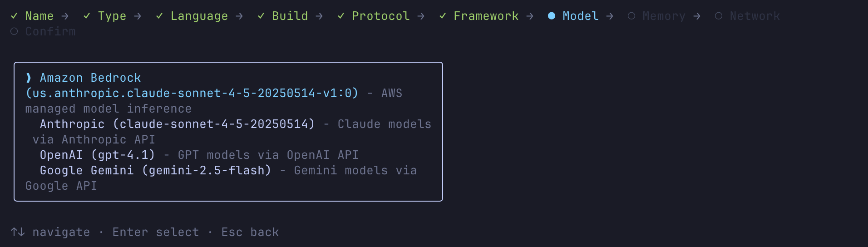Click the checkmark next to Type
Viewport: 868px width, 247px height.
(87, 16)
